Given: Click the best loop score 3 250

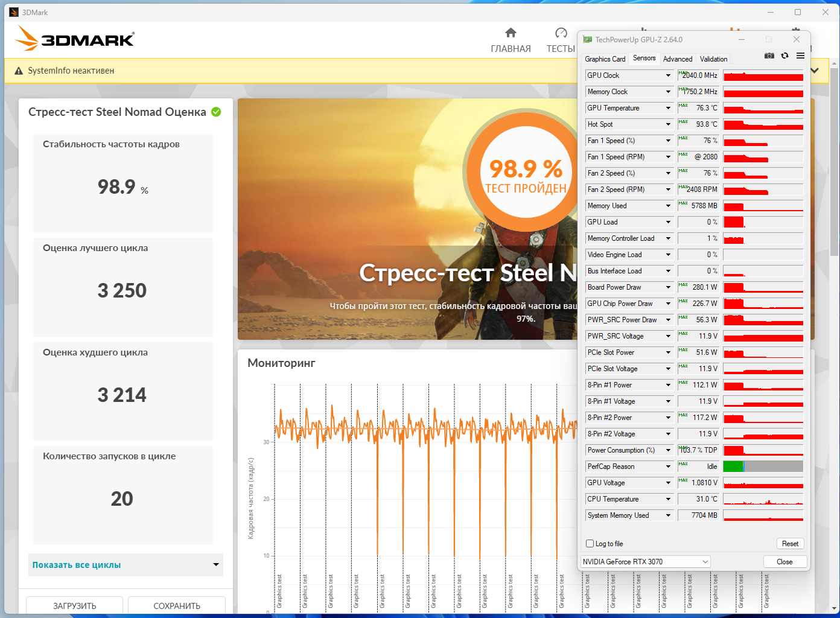Looking at the screenshot, I should click(x=122, y=291).
